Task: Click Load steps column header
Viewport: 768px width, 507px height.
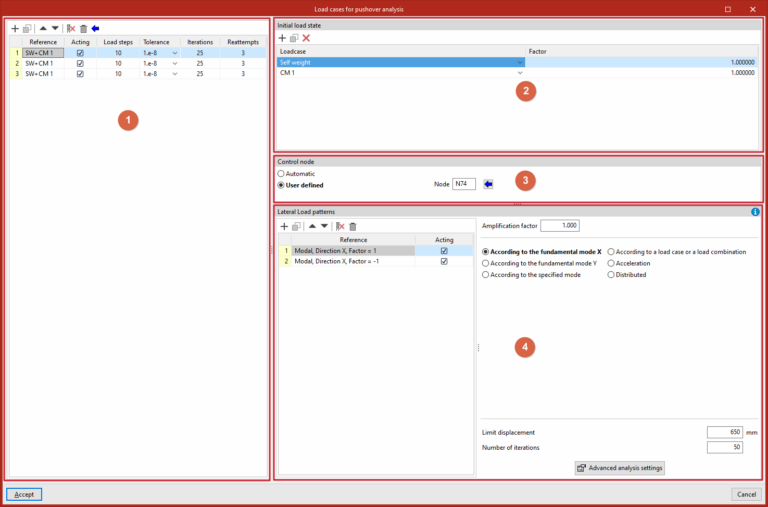Action: coord(118,42)
